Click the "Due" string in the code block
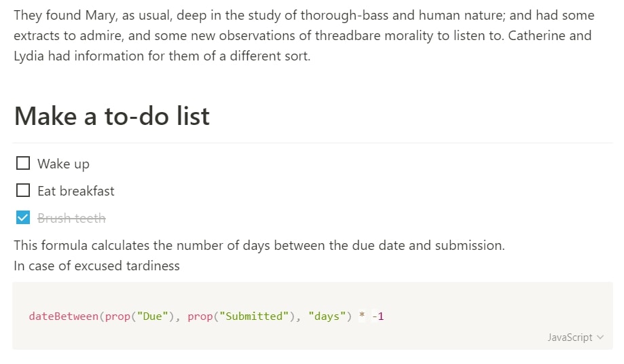Screen dimensions: 624x364 coord(151,316)
